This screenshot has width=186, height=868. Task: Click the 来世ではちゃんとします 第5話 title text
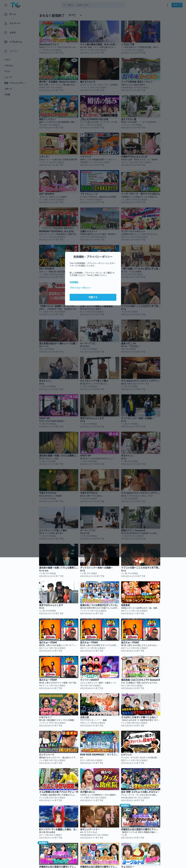[x=51, y=605]
